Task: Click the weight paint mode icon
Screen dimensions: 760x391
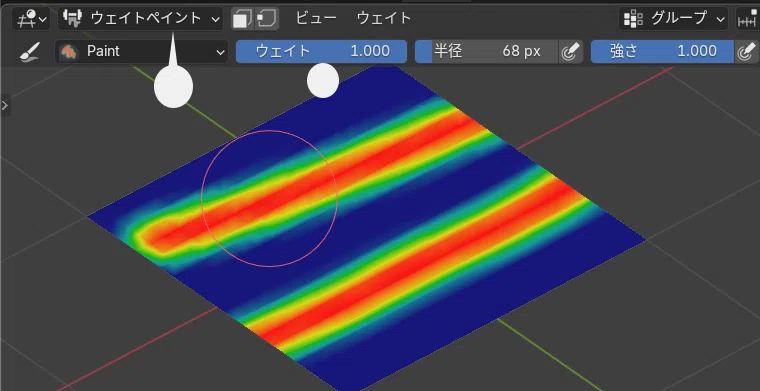Action: pyautogui.click(x=73, y=19)
